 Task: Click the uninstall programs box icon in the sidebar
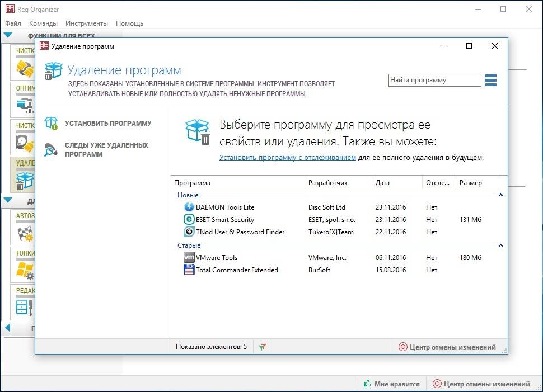(25, 181)
